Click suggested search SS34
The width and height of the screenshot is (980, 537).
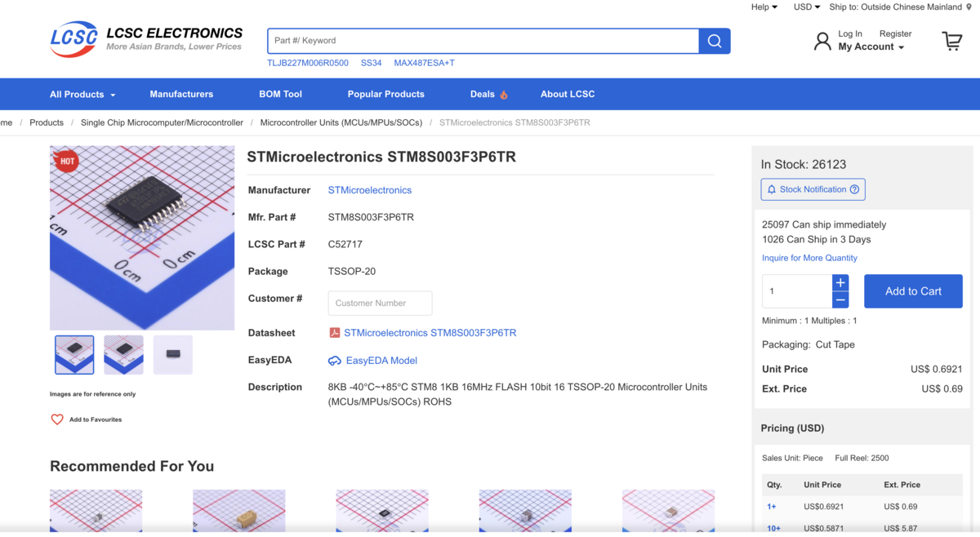pos(371,63)
